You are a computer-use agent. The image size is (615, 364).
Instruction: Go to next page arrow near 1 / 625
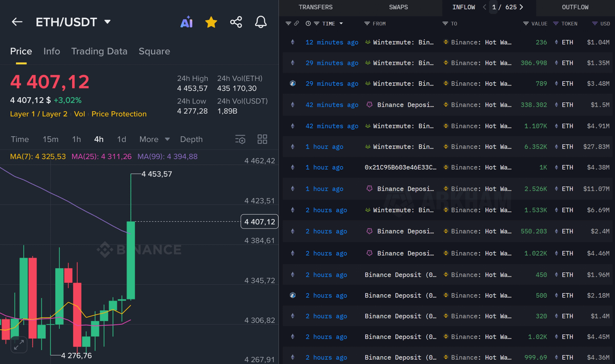tap(521, 7)
